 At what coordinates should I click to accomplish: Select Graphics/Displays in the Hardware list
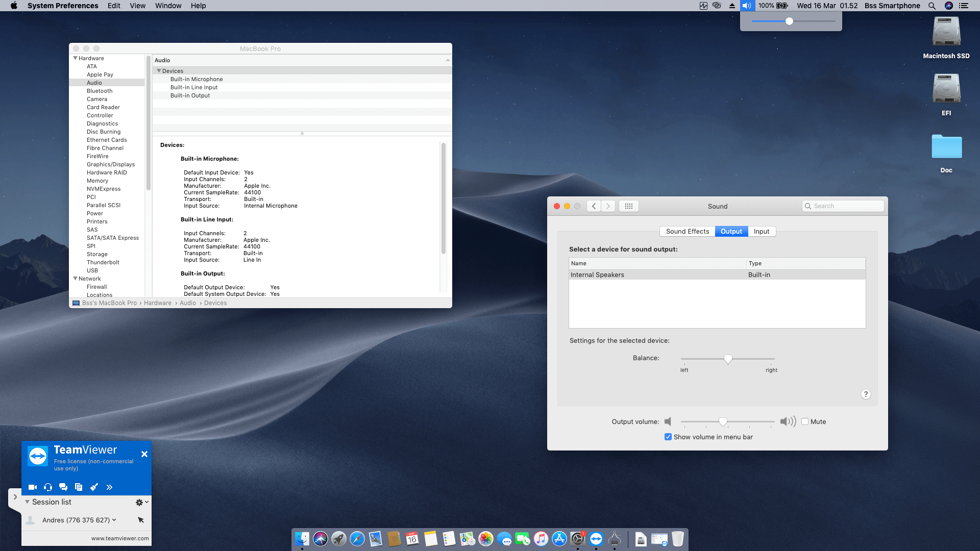pyautogui.click(x=107, y=164)
